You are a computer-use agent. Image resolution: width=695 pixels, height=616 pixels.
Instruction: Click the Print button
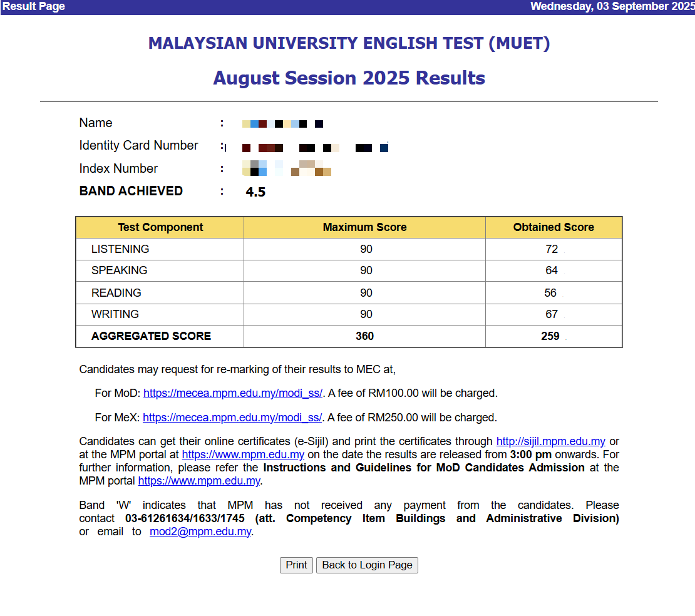[x=296, y=565]
